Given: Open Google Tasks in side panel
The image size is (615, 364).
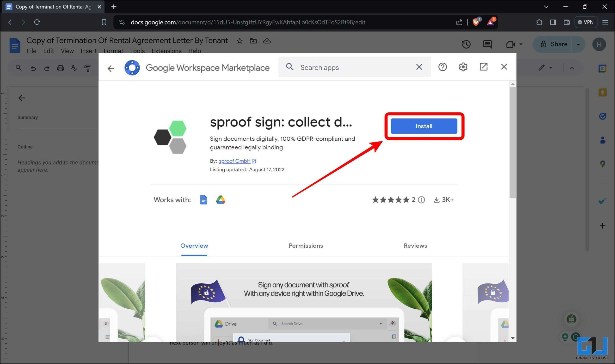Looking at the screenshot, I should [x=602, y=116].
